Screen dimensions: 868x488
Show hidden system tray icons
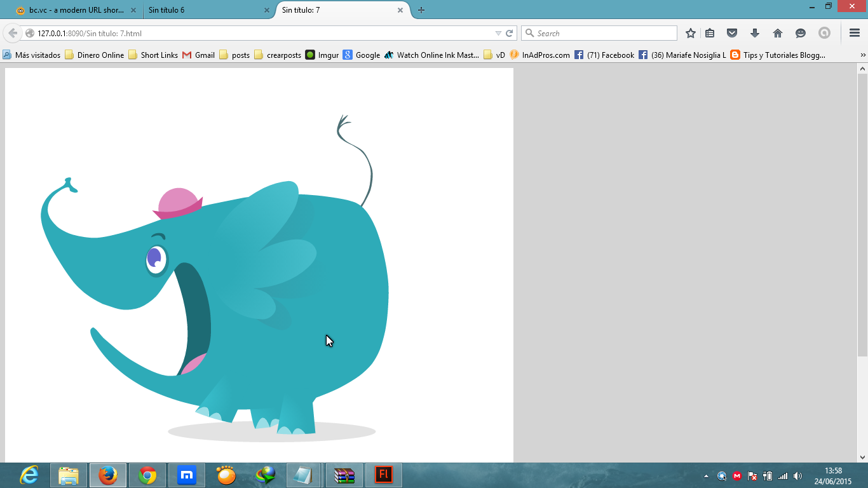706,476
